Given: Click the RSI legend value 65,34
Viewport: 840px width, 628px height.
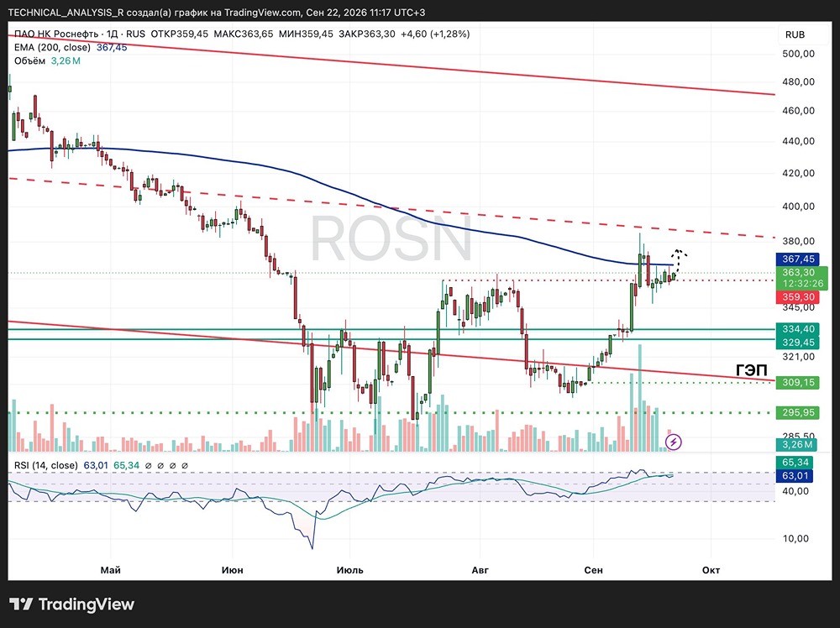Looking at the screenshot, I should click(x=127, y=465).
